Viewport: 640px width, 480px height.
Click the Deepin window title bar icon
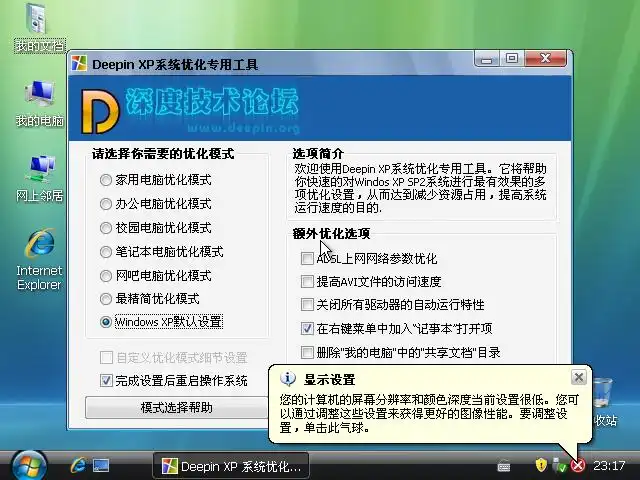coord(79,64)
